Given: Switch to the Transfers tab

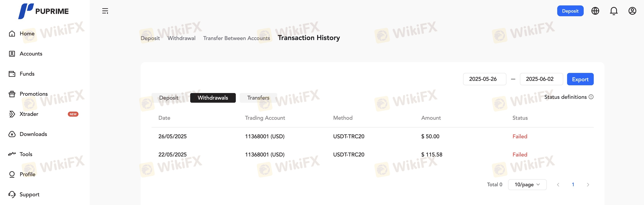Looking at the screenshot, I should tap(258, 98).
